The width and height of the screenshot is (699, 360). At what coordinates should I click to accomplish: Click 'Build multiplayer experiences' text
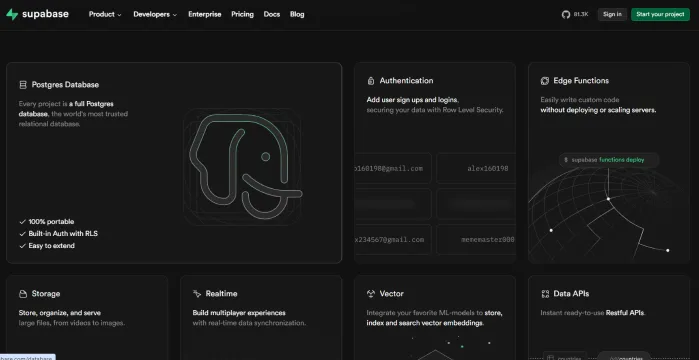239,313
